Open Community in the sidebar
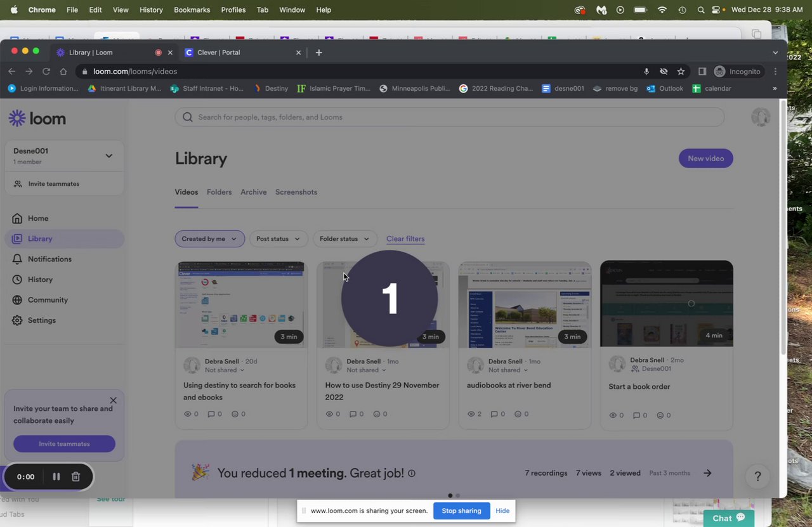812x527 pixels. coord(48,299)
